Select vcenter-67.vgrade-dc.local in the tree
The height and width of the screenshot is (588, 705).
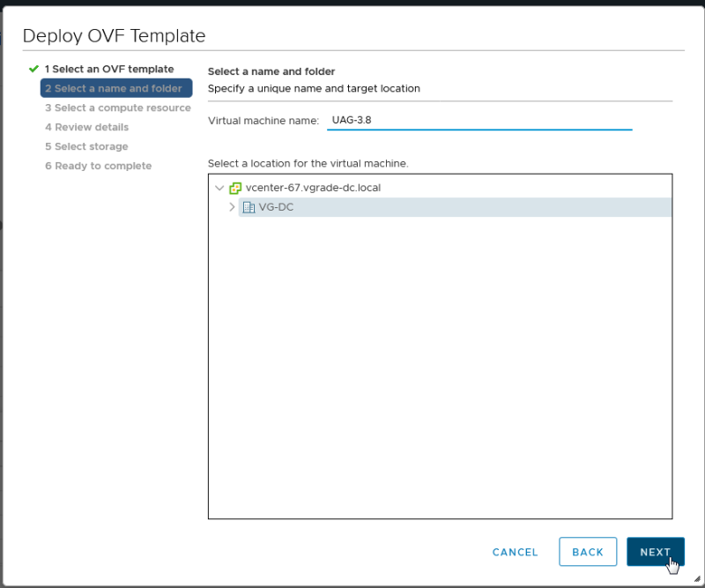(x=313, y=188)
